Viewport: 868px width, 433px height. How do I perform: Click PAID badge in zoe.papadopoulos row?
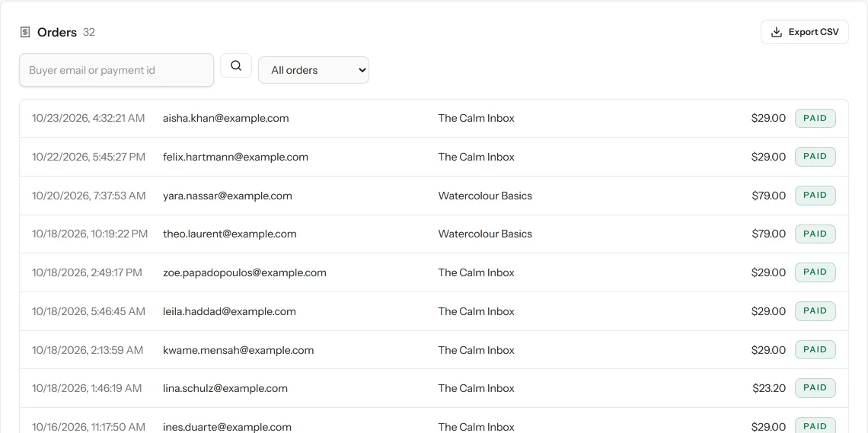tap(815, 272)
